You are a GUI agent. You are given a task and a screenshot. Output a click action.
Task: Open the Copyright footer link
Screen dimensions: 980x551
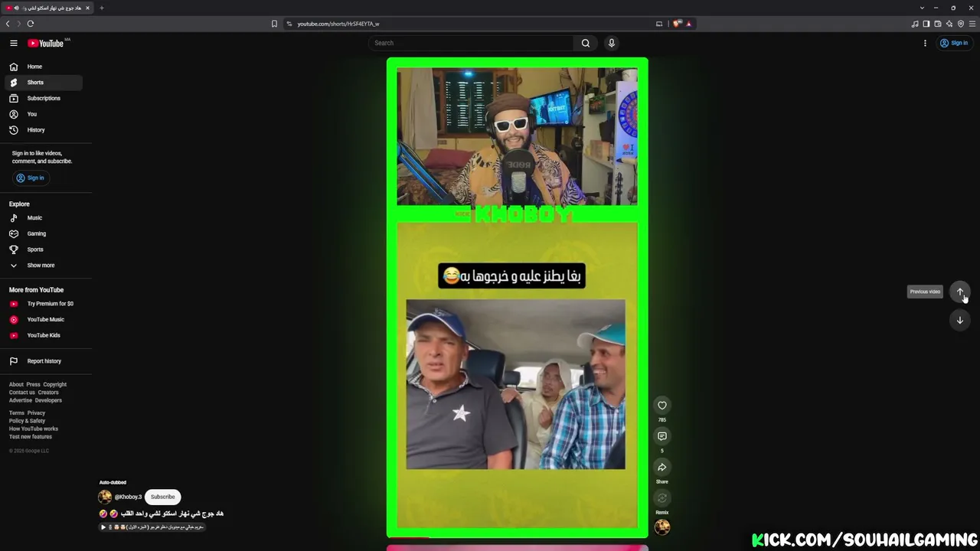[54, 385]
